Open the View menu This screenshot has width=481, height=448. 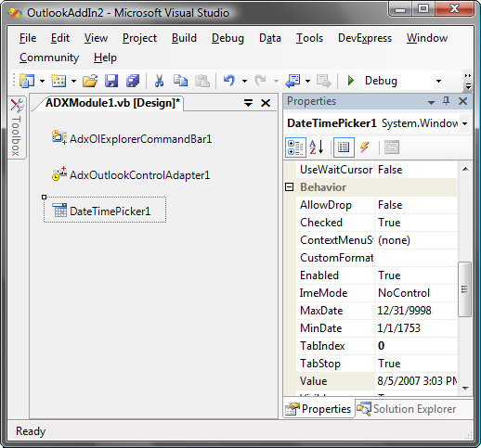point(96,38)
